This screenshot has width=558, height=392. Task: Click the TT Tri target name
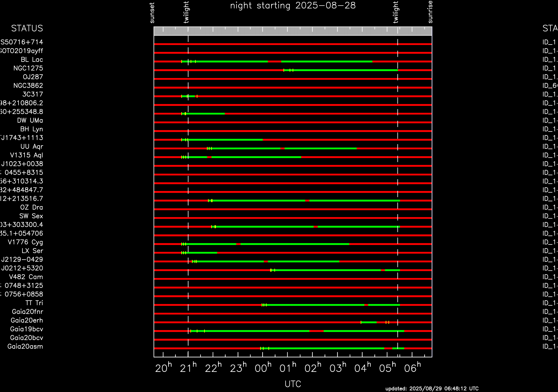(34, 303)
